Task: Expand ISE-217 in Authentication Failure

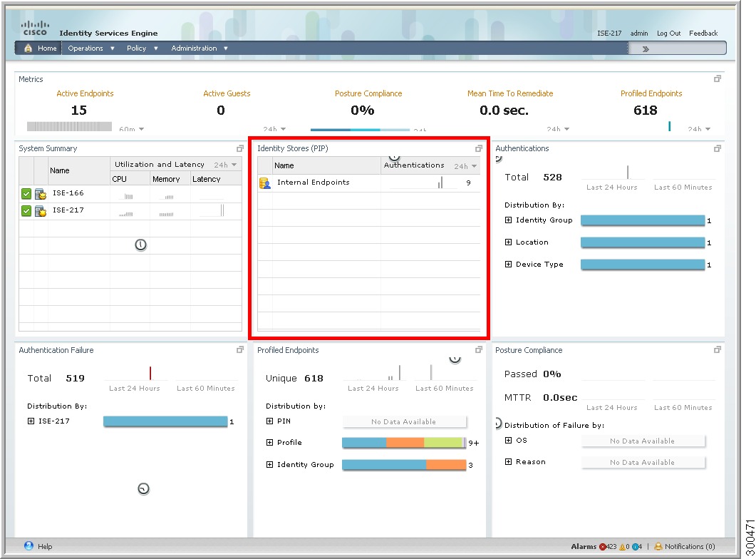Action: (x=31, y=421)
